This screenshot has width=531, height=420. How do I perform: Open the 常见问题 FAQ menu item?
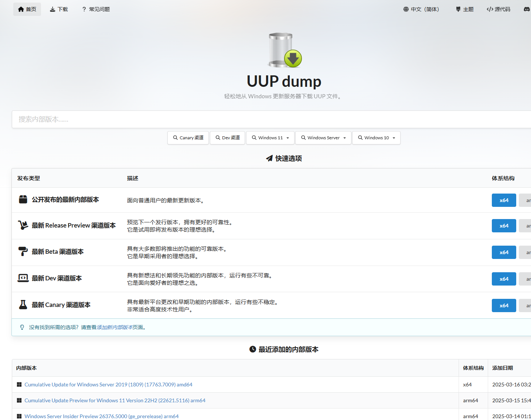[x=96, y=9]
